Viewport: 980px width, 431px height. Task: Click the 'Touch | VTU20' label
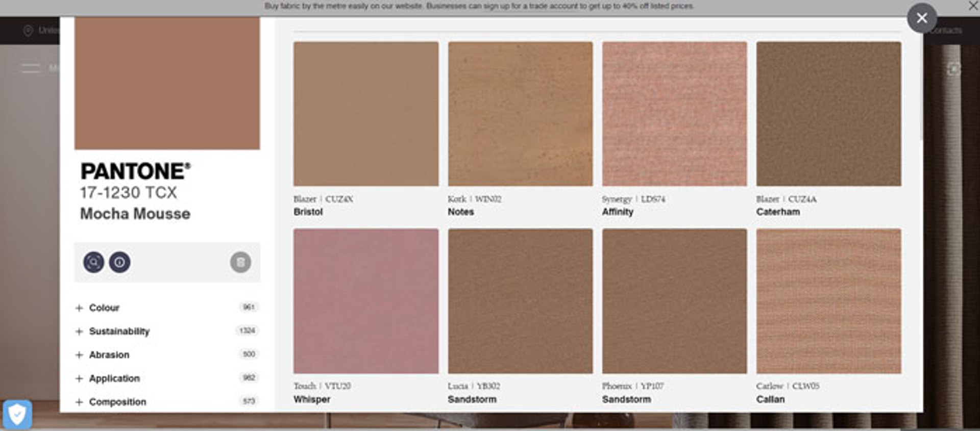point(322,386)
